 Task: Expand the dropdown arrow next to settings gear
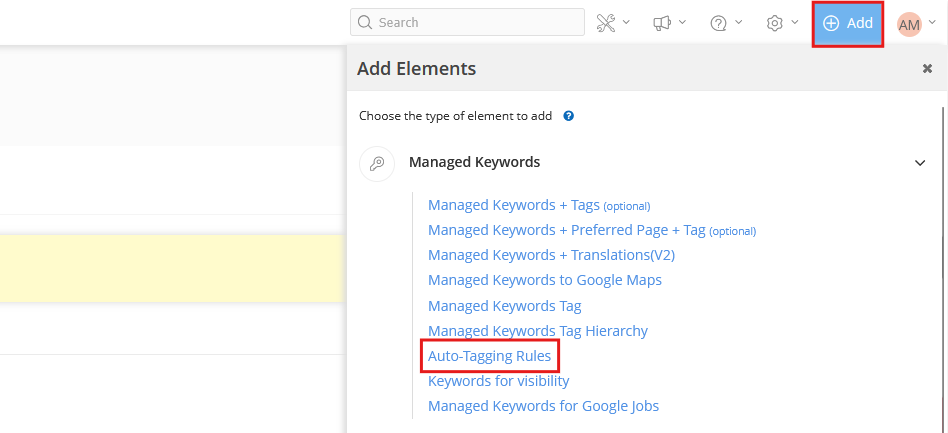(x=795, y=22)
